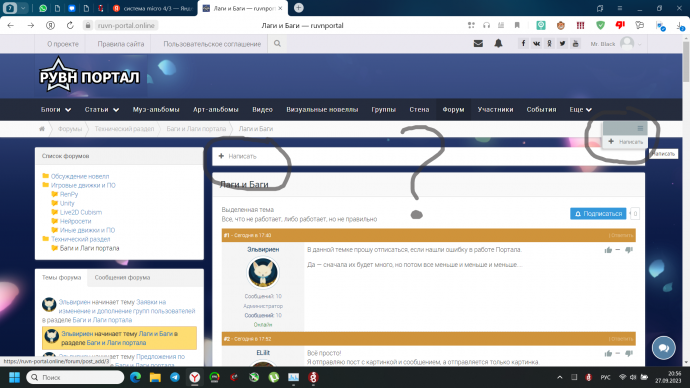This screenshot has width=690, height=388.
Task: Open the Facebook social link icon
Action: point(523,44)
